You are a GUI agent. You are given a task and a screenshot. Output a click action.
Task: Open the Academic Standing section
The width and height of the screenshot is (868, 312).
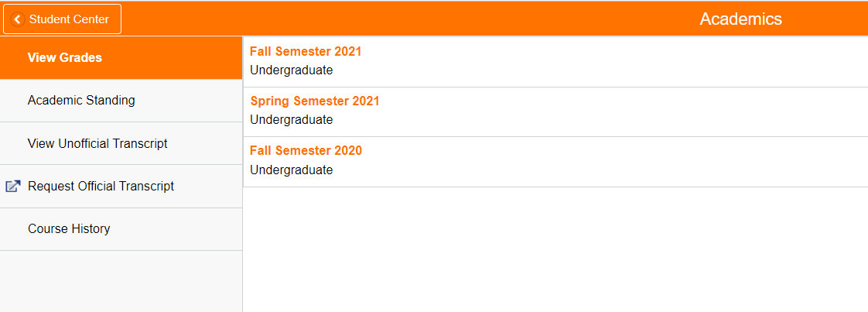(x=81, y=100)
